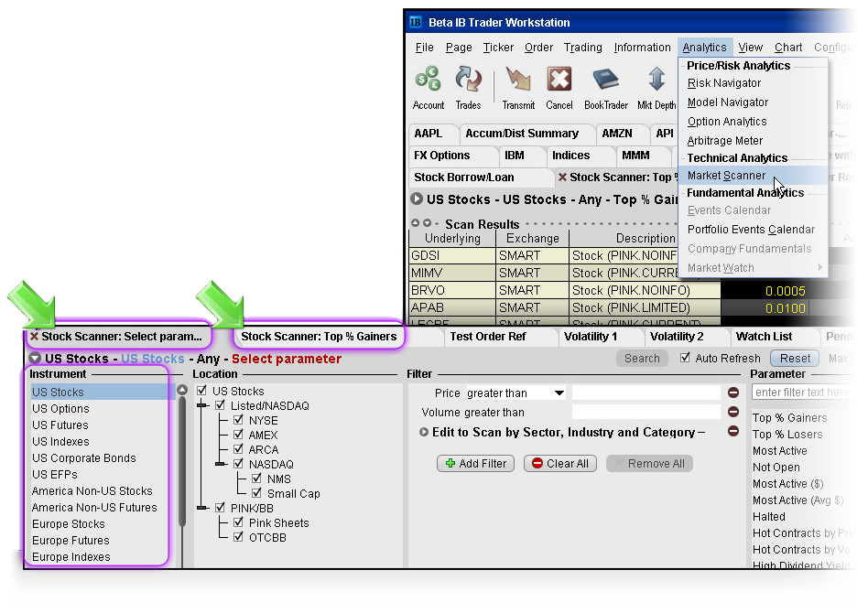Open the Trades toolbar icon
This screenshot has width=868, height=613.
(468, 88)
